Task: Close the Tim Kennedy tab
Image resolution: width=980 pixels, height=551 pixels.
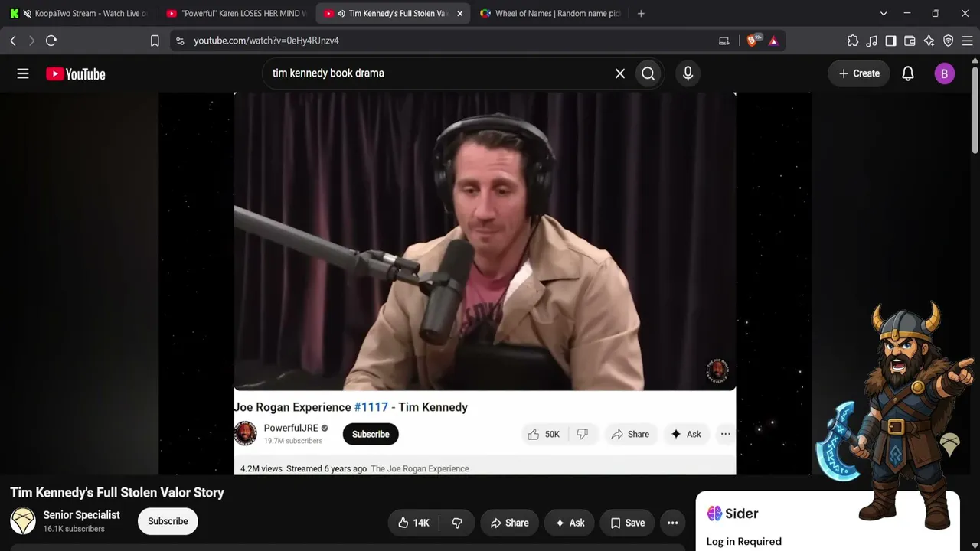Action: click(459, 14)
